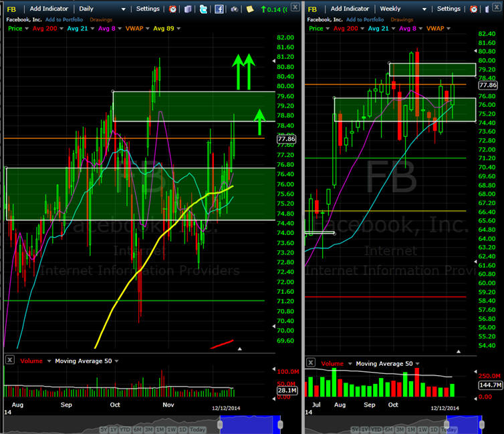Click the 77.86 price label on Daily chart

[286, 139]
